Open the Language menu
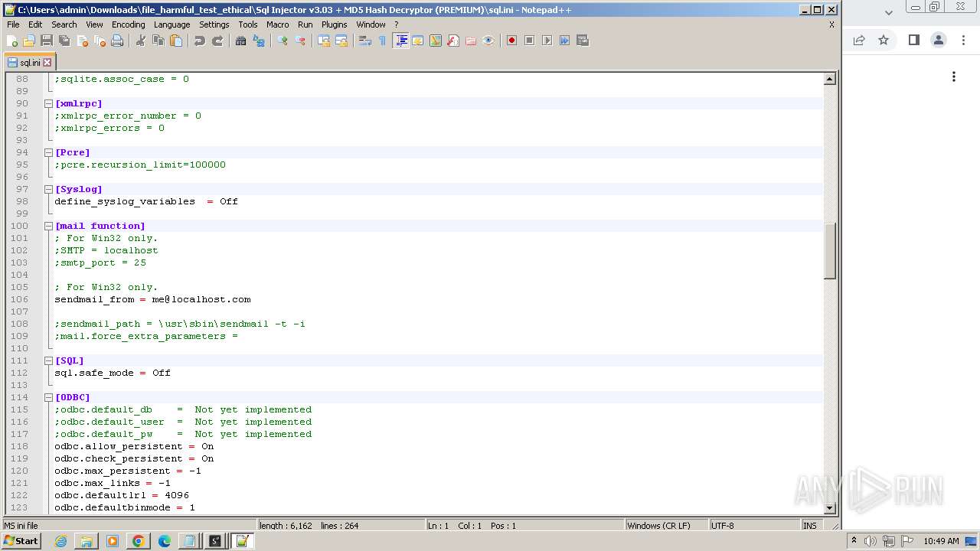The width and height of the screenshot is (980, 551). [171, 24]
